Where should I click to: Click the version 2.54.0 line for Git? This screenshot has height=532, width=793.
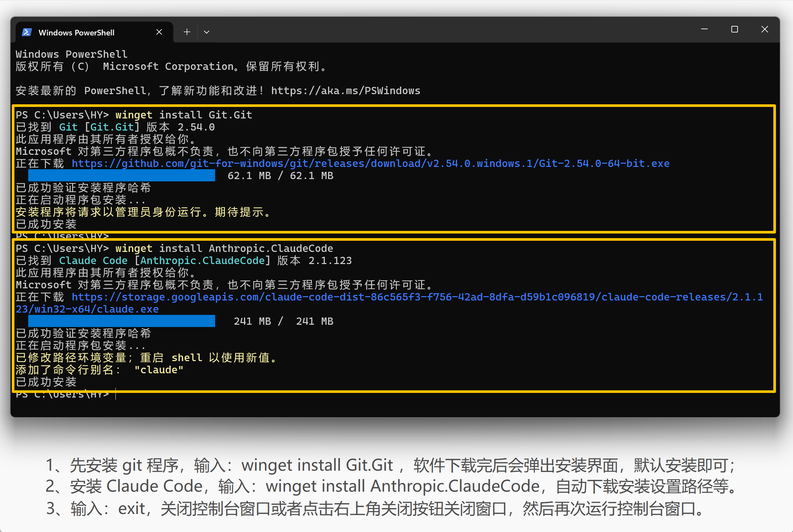115,127
